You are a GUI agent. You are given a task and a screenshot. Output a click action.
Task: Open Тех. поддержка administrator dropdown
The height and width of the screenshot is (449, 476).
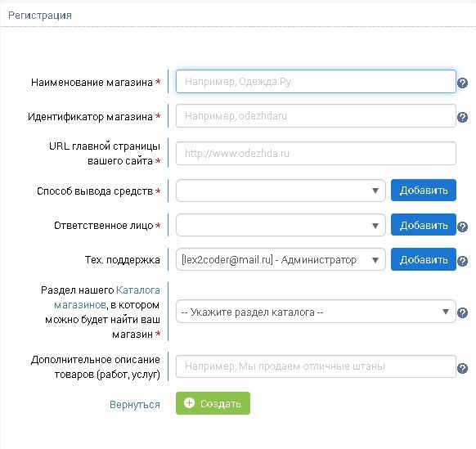(281, 259)
